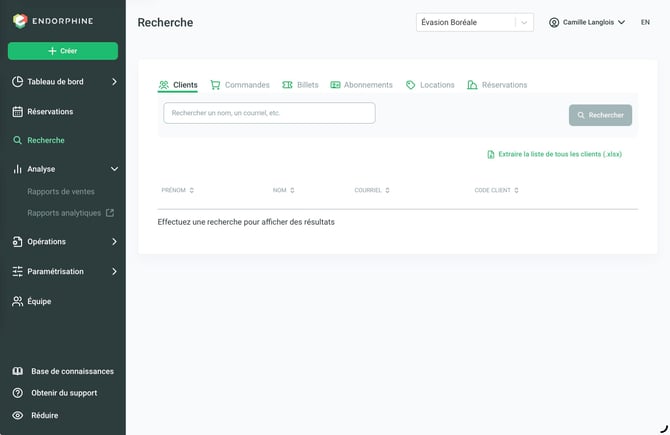
Task: Expand Tableau de bord submenu chevron
Action: click(x=114, y=82)
